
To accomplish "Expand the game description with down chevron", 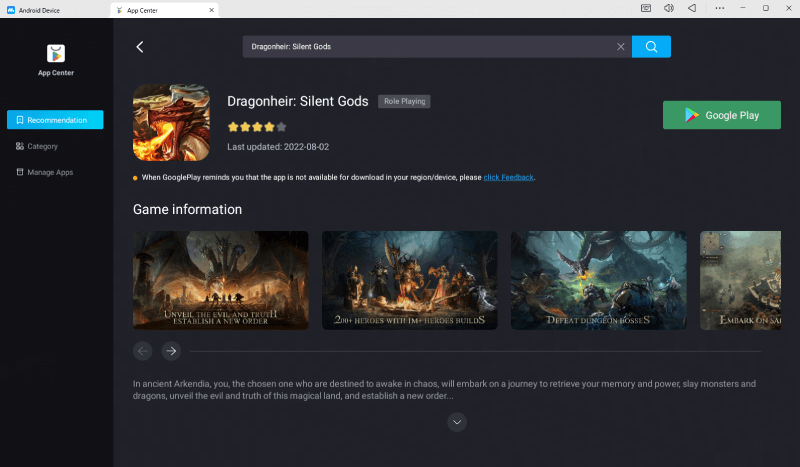I will 457,422.
